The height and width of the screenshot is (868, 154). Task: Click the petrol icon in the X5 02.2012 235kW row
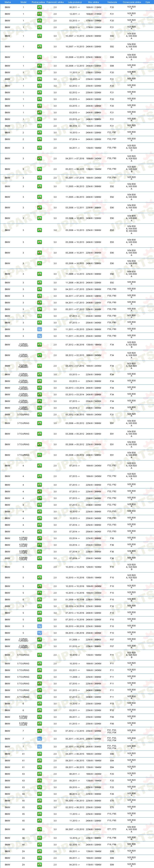coord(40,807)
